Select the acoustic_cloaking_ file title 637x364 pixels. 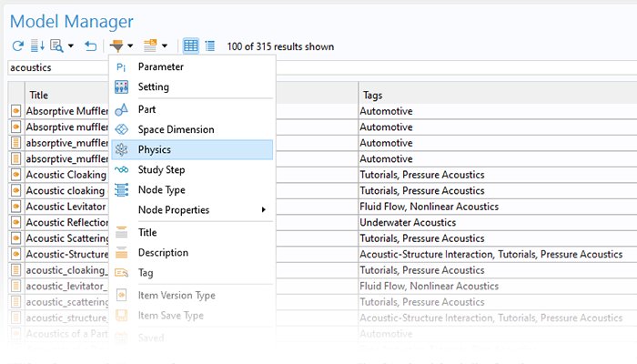click(x=67, y=270)
